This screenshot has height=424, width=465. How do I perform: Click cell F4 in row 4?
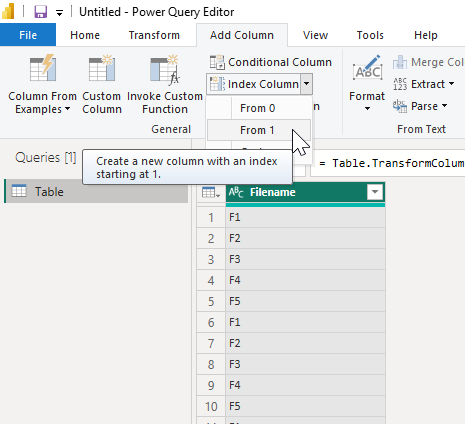click(x=305, y=281)
